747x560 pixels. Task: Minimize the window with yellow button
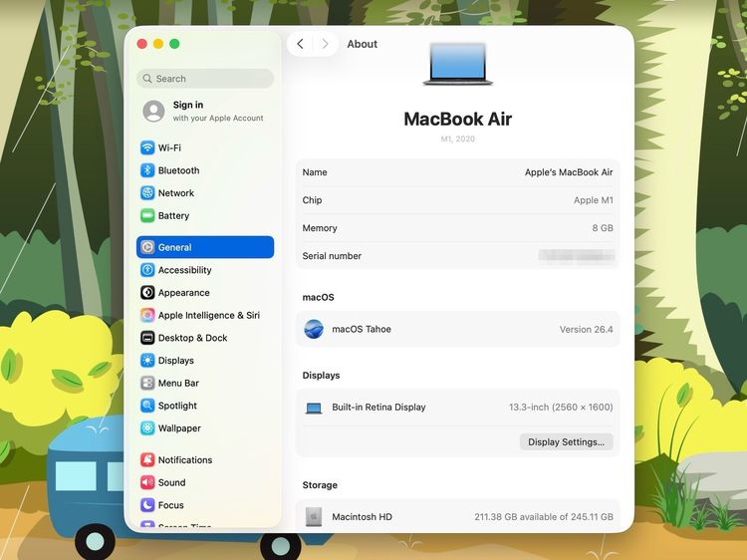pyautogui.click(x=158, y=44)
